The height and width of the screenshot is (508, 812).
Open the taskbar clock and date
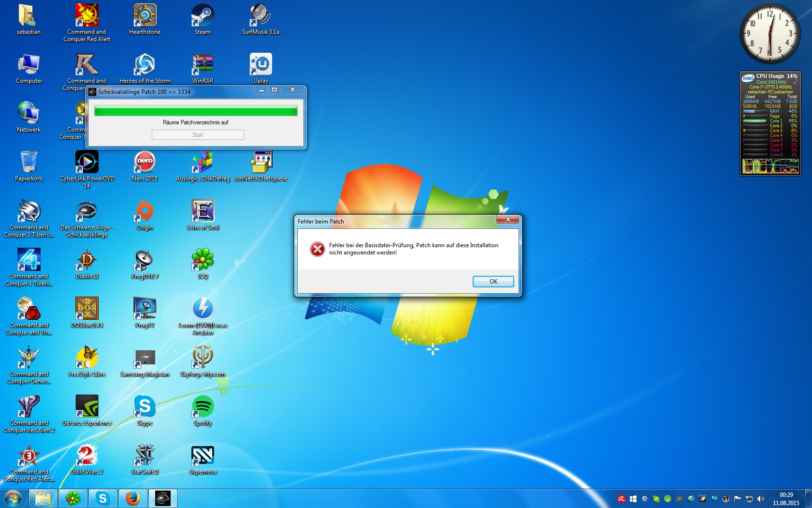pos(786,499)
